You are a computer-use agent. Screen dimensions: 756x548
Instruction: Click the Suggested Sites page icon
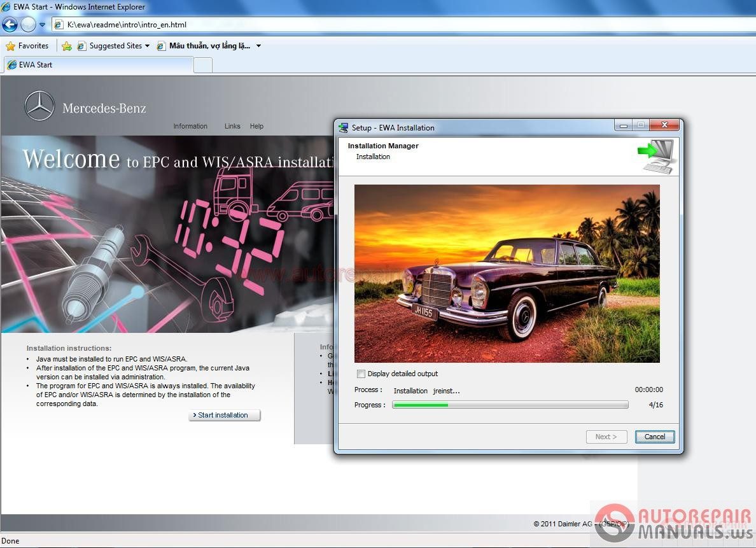click(81, 46)
